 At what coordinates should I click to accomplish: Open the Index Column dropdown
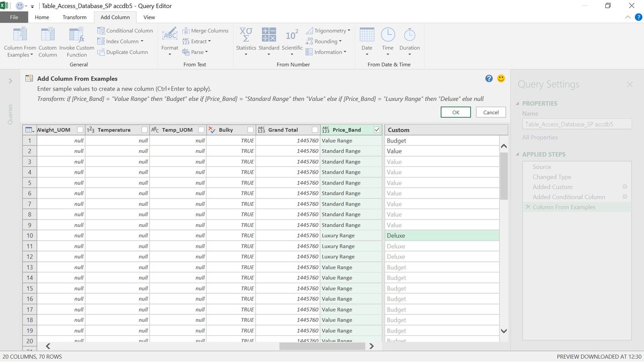143,41
